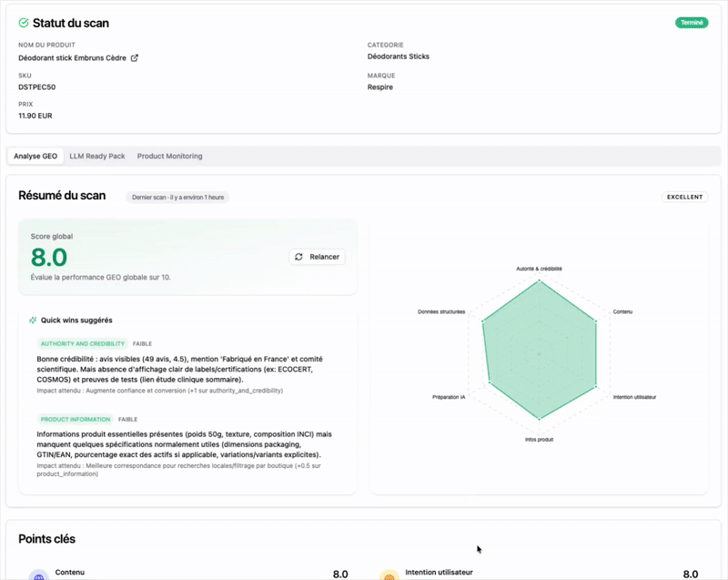Click the Terminé status badge
This screenshot has height=580, width=728.
click(x=692, y=22)
